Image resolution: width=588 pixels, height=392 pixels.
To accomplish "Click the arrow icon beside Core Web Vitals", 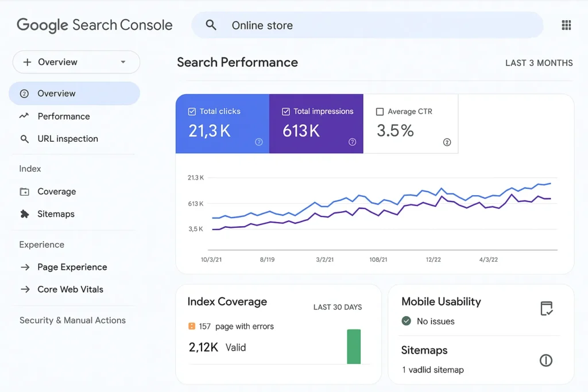I will click(x=25, y=289).
